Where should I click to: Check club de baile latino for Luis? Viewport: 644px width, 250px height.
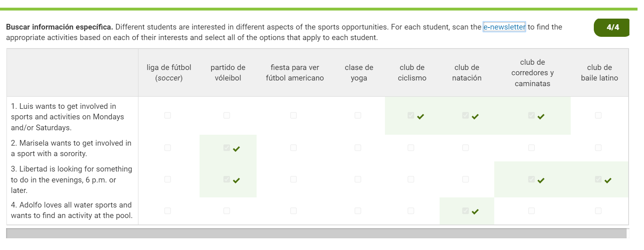pyautogui.click(x=598, y=115)
